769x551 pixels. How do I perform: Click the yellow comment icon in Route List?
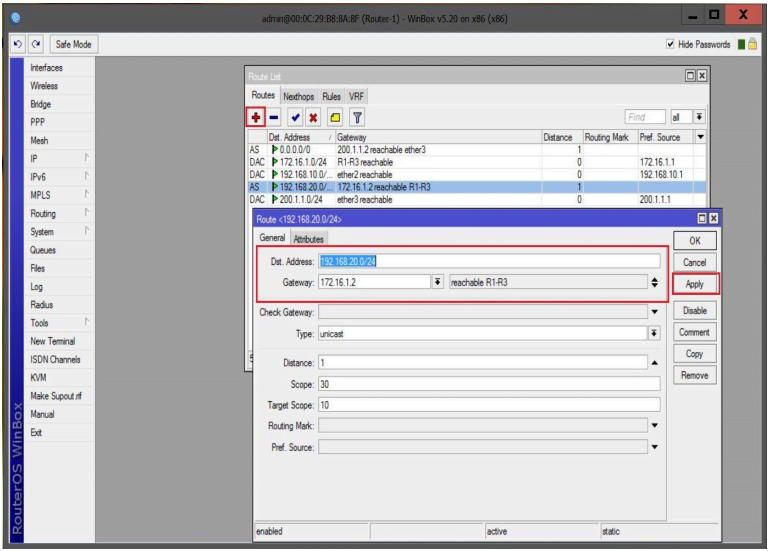(x=336, y=117)
